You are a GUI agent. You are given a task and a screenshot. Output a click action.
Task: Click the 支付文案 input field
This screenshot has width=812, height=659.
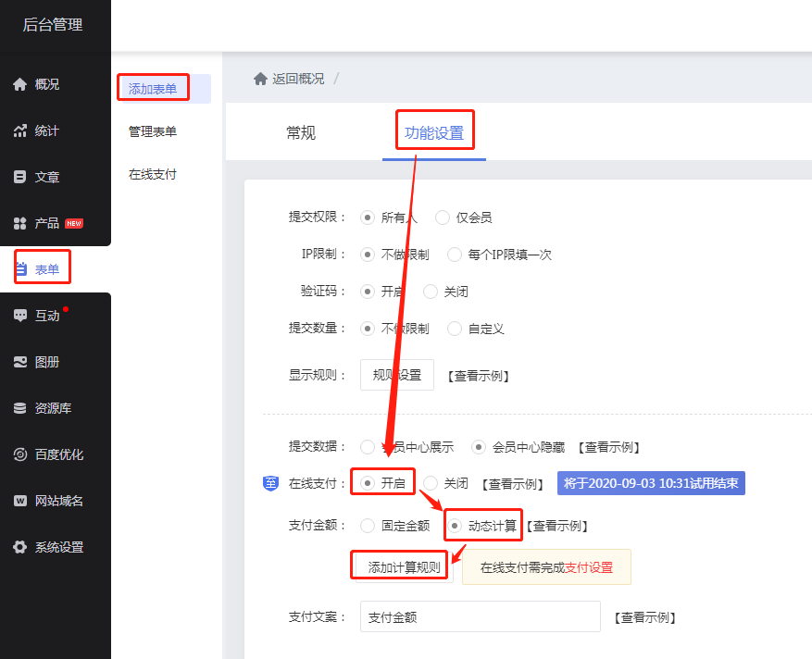coord(481,616)
